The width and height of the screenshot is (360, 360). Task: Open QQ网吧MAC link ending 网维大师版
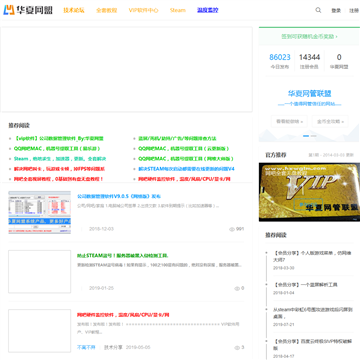(x=186, y=159)
